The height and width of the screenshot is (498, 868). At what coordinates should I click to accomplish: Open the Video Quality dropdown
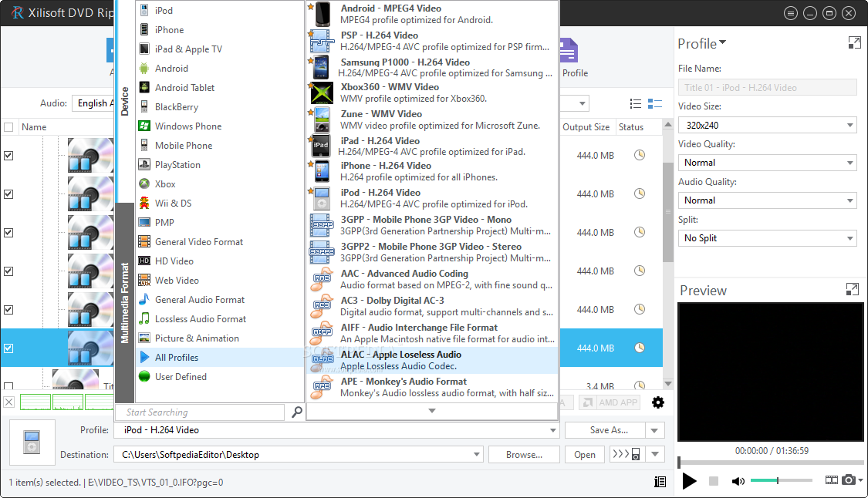click(767, 163)
